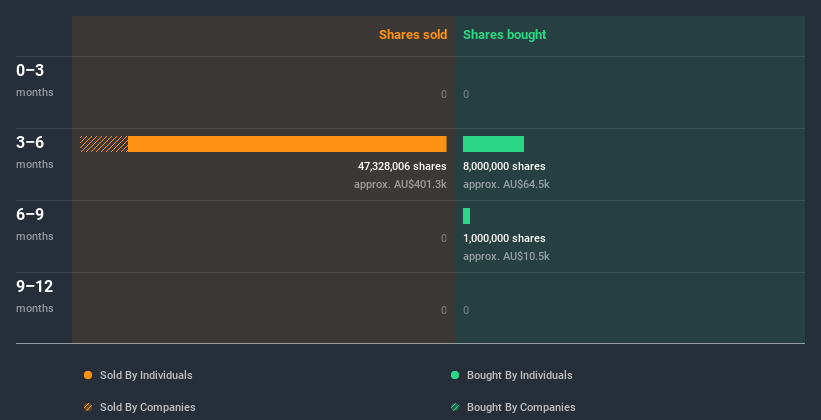Click the Shares sold column header
The height and width of the screenshot is (420, 821).
click(x=413, y=35)
